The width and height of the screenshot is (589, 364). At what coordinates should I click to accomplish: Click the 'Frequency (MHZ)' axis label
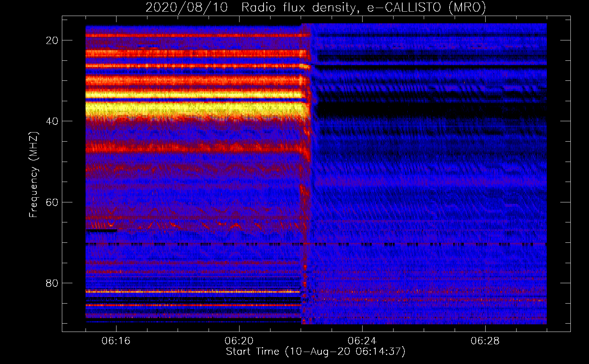point(33,175)
